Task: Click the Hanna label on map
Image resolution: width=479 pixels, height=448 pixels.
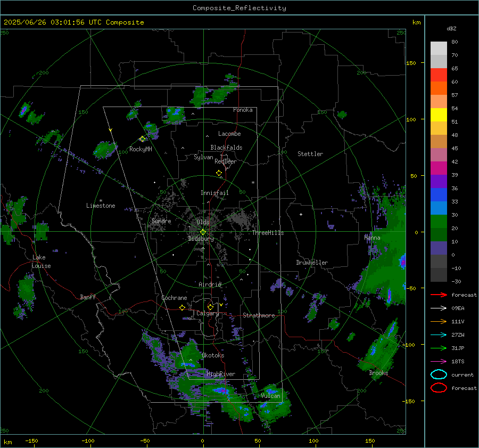Action: click(x=372, y=238)
